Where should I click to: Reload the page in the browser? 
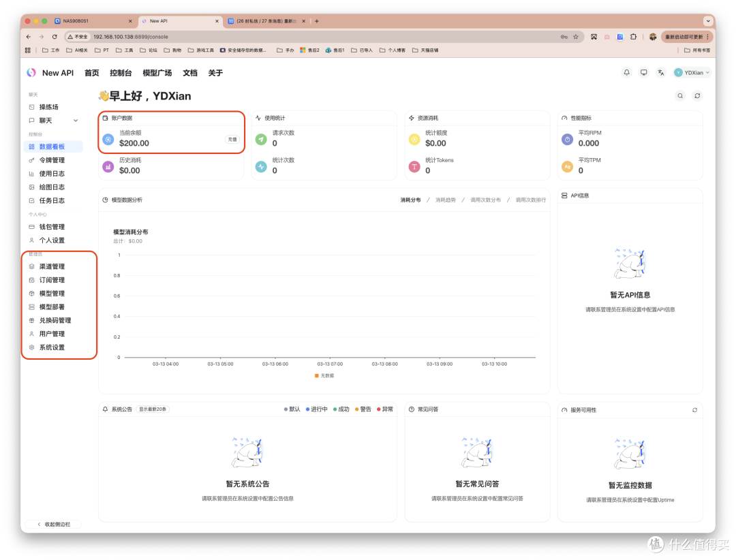[55, 37]
